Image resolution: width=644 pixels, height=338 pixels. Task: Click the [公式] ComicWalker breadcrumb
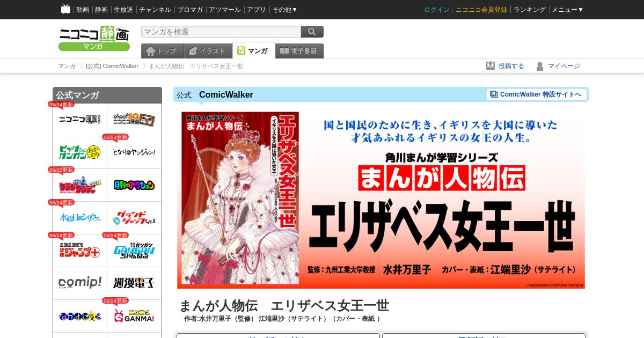(x=112, y=66)
